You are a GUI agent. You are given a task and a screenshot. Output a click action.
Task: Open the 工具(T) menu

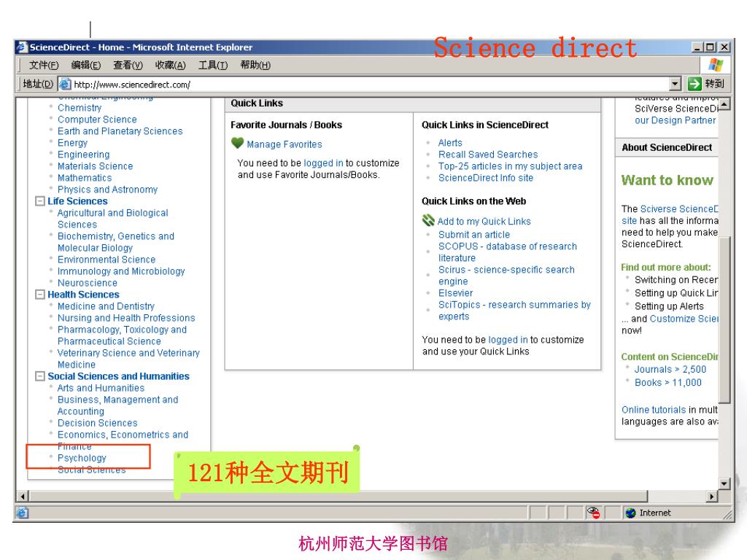point(213,65)
